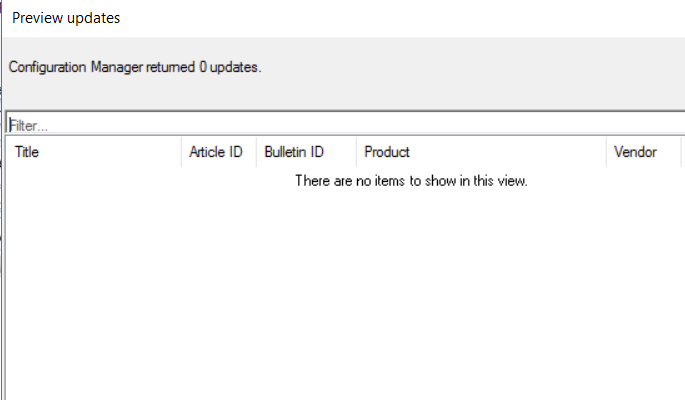Click the empty white list area below message
This screenshot has height=400, width=685.
pos(345,293)
